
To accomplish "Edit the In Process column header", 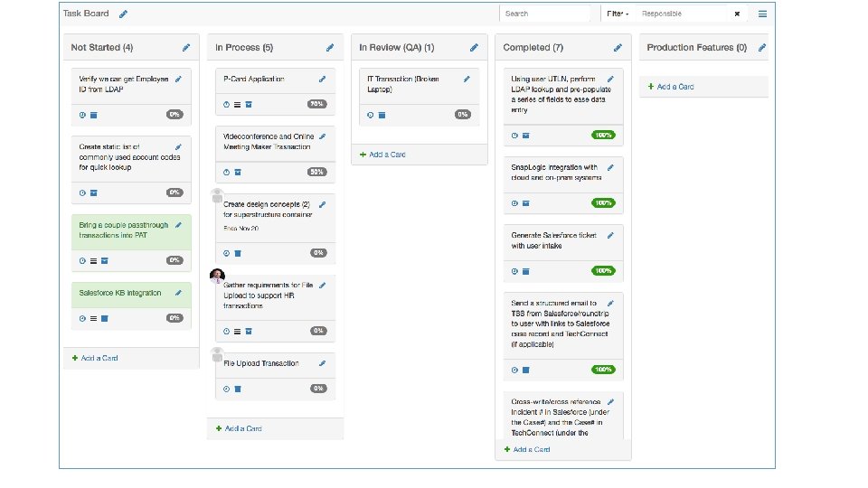I will click(330, 48).
